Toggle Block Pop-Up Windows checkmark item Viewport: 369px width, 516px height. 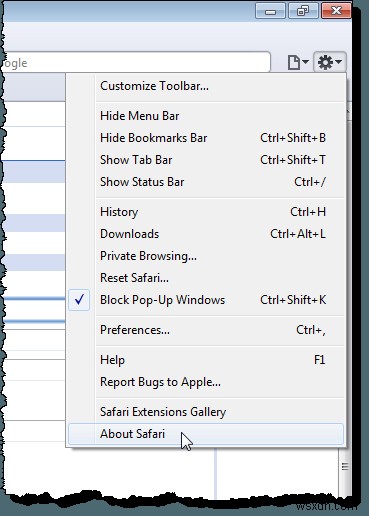point(206,300)
